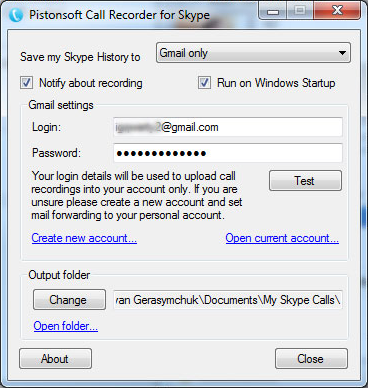Follow the Open current account link
The image size is (368, 388).
click(282, 238)
